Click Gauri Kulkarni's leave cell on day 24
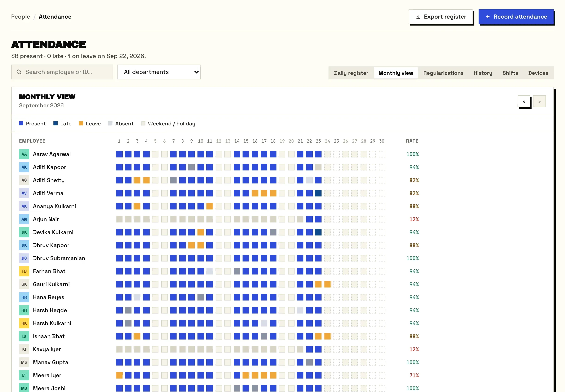The image size is (565, 392). point(328,284)
